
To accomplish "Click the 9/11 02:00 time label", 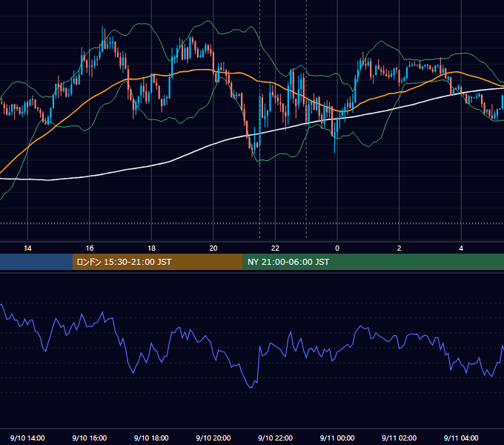I will [x=399, y=438].
